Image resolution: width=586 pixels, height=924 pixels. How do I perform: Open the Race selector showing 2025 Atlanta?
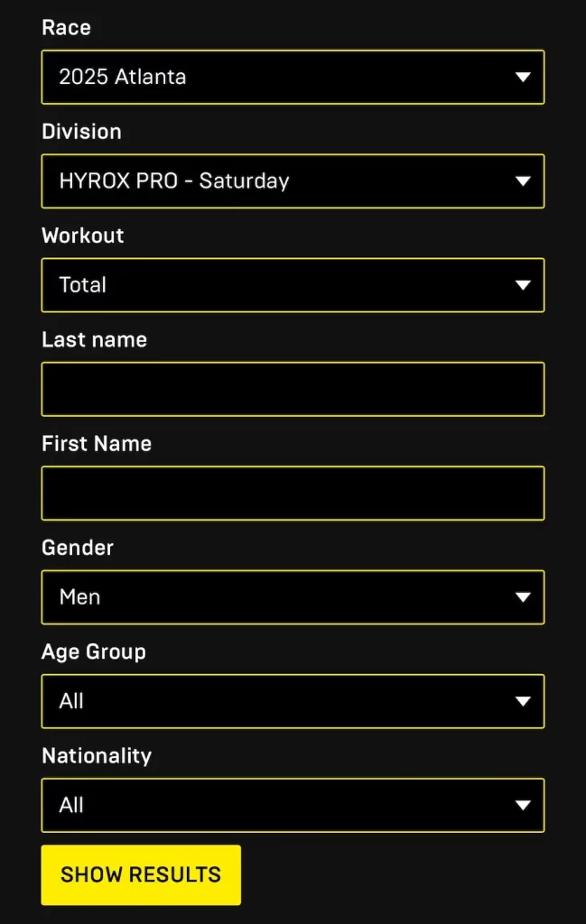tap(293, 78)
